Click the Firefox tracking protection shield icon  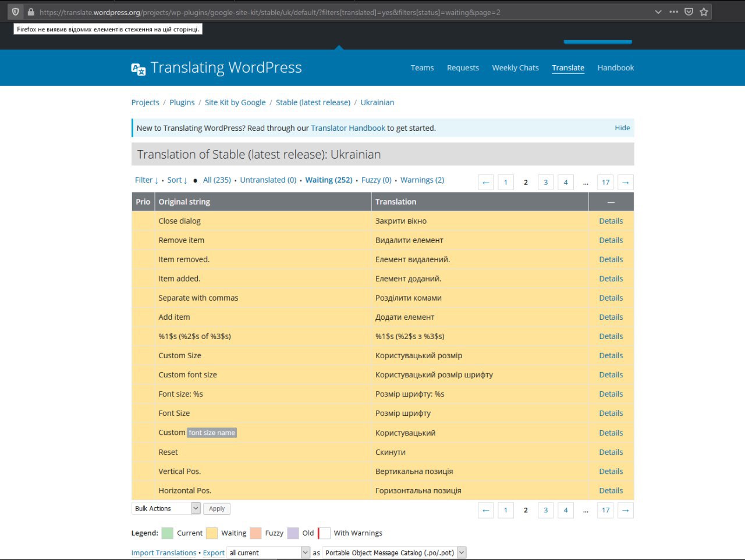[x=16, y=12]
